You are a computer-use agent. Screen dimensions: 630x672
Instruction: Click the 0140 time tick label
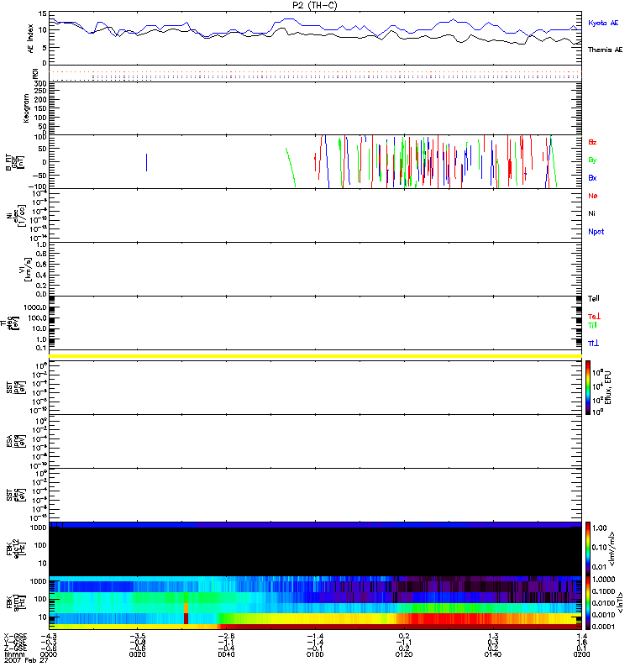click(492, 654)
